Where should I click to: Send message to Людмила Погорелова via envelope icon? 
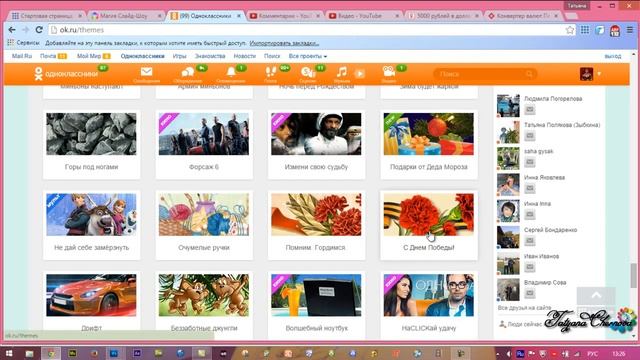[530, 109]
